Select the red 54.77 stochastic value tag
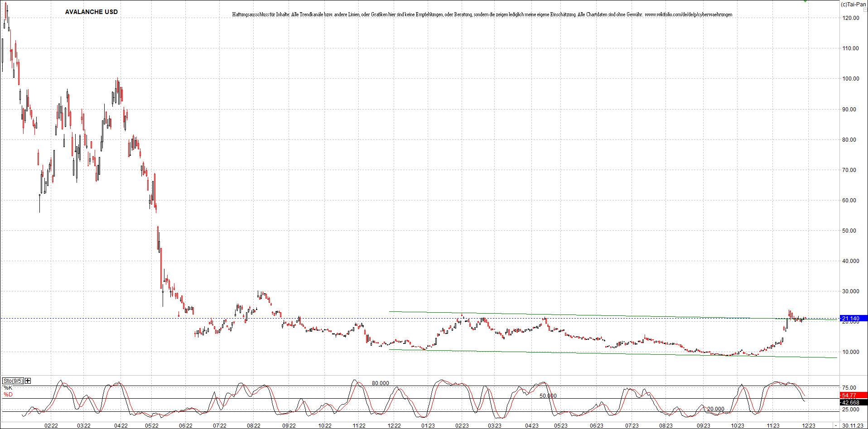868x429 pixels. pyautogui.click(x=854, y=396)
